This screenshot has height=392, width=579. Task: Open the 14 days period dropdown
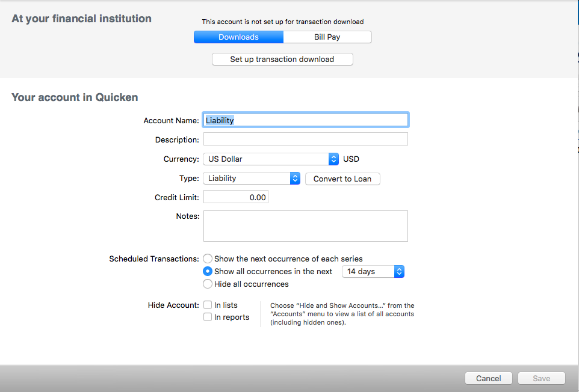(x=373, y=272)
